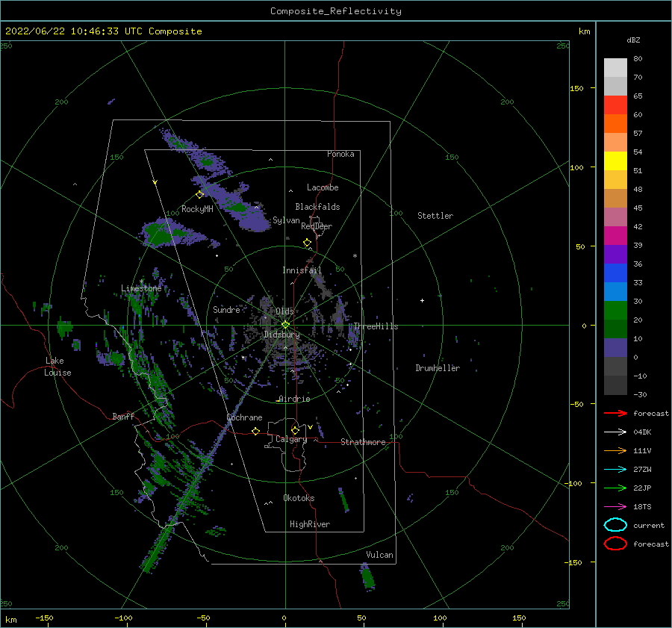
Task: Select the yellow 51-54 dBZ color swatch
Action: click(615, 161)
